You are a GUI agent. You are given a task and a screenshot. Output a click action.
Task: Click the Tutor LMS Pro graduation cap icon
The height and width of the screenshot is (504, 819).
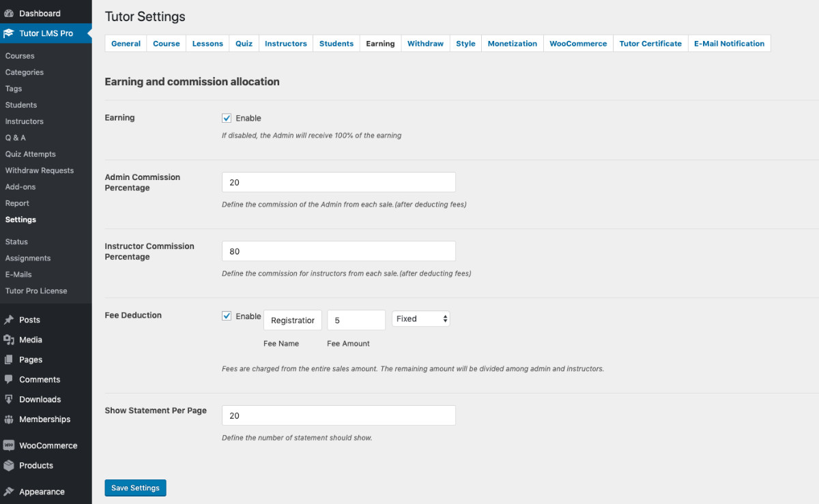point(8,33)
